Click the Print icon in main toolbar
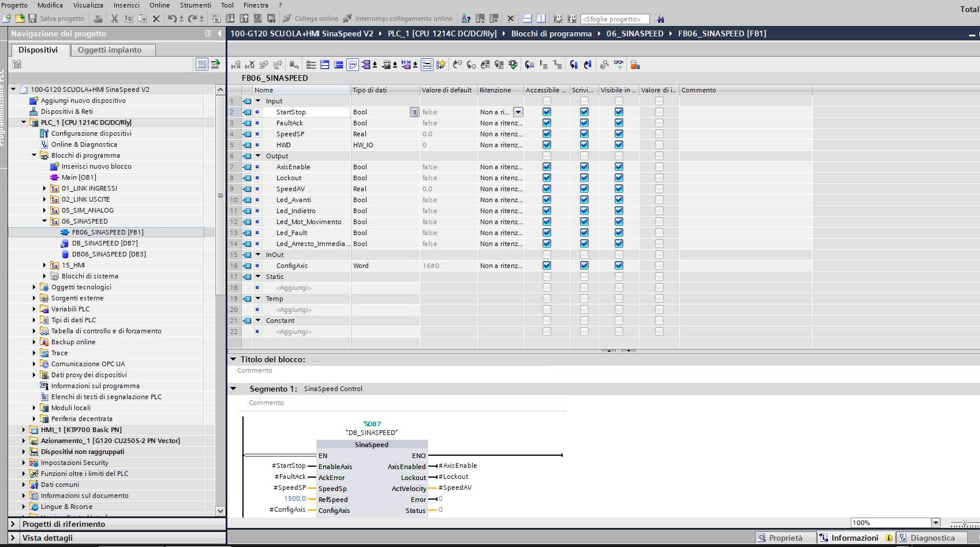Screen dimensions: 980x547 point(98,18)
